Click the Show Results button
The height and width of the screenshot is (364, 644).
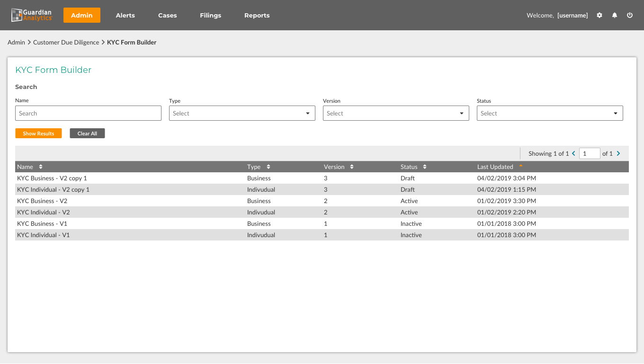click(x=38, y=133)
